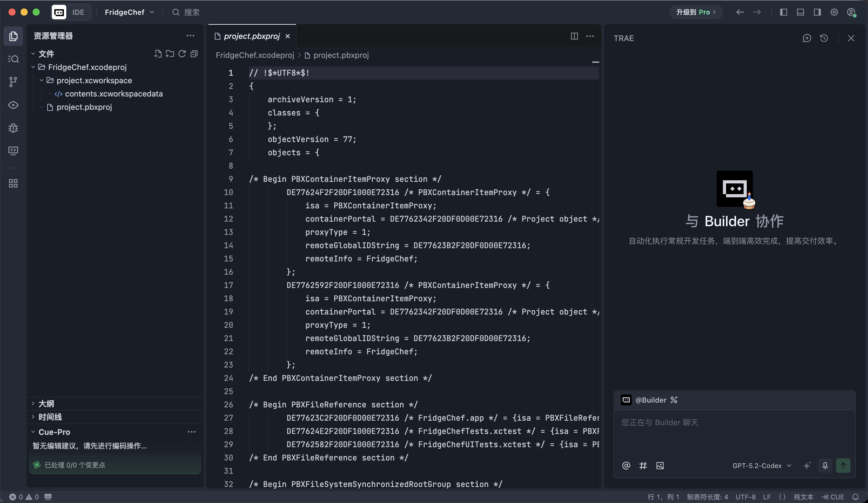Click the add image icon in chat box
This screenshot has height=503, width=868.
click(660, 465)
